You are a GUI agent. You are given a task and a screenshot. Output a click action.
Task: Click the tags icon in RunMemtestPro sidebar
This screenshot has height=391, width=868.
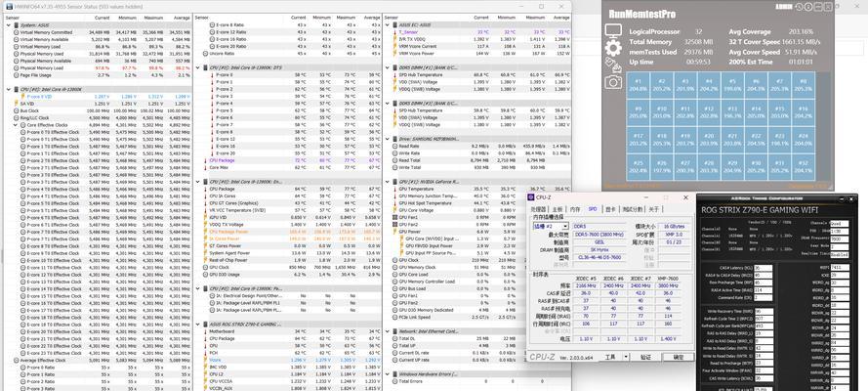click(613, 65)
